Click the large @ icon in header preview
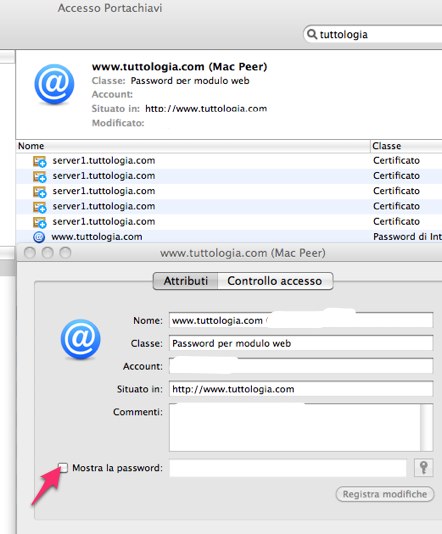Viewport: 442px width, 534px height. (x=54, y=84)
